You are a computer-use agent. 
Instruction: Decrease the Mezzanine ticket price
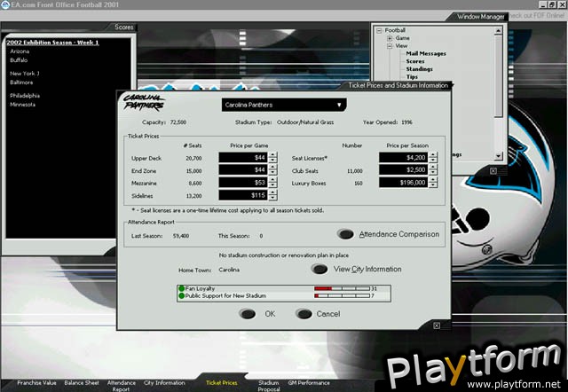272,185
